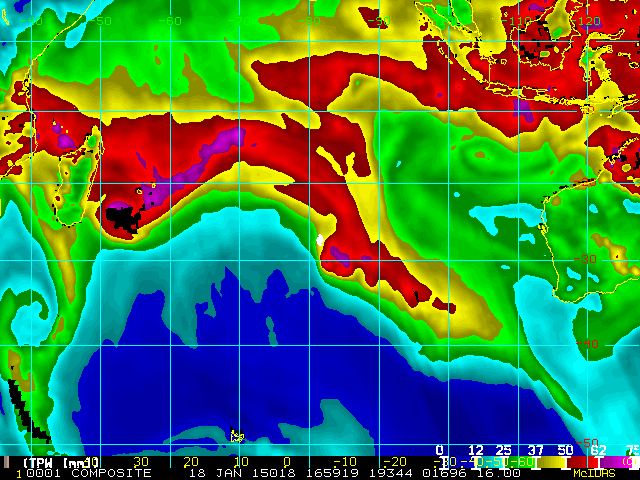This screenshot has width=640, height=480.
Task: Click the red -50 latitude label near bottom
Action: [587, 442]
